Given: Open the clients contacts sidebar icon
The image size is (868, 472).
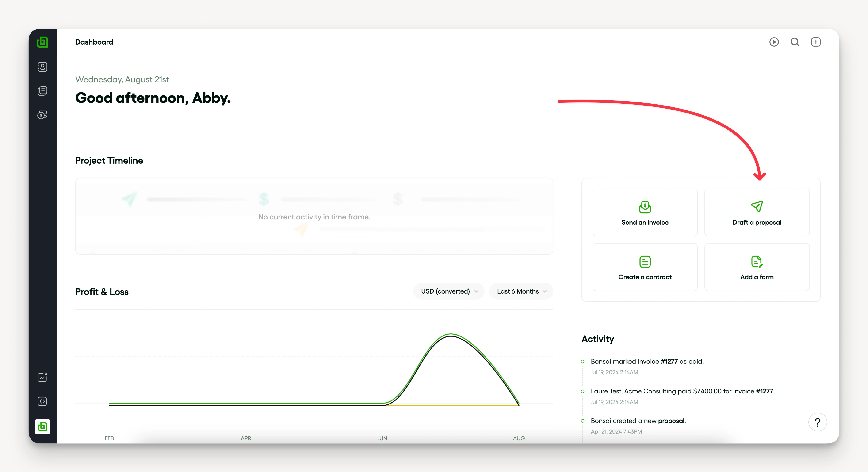Looking at the screenshot, I should (42, 67).
